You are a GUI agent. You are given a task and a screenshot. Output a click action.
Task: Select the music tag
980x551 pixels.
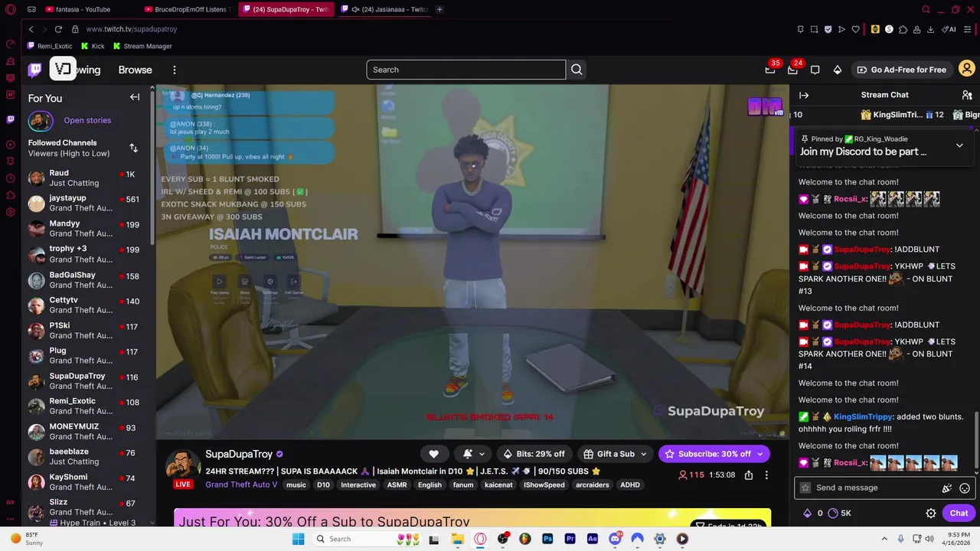click(x=296, y=485)
